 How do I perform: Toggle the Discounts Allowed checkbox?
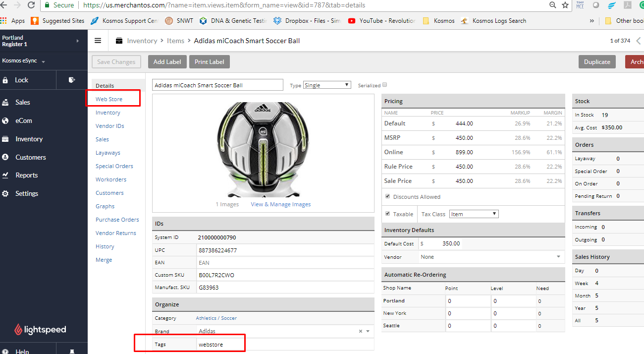coord(387,196)
